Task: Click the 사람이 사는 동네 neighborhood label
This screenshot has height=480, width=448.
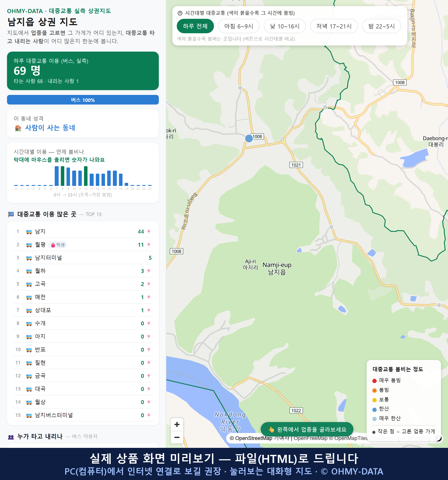Action: [50, 128]
